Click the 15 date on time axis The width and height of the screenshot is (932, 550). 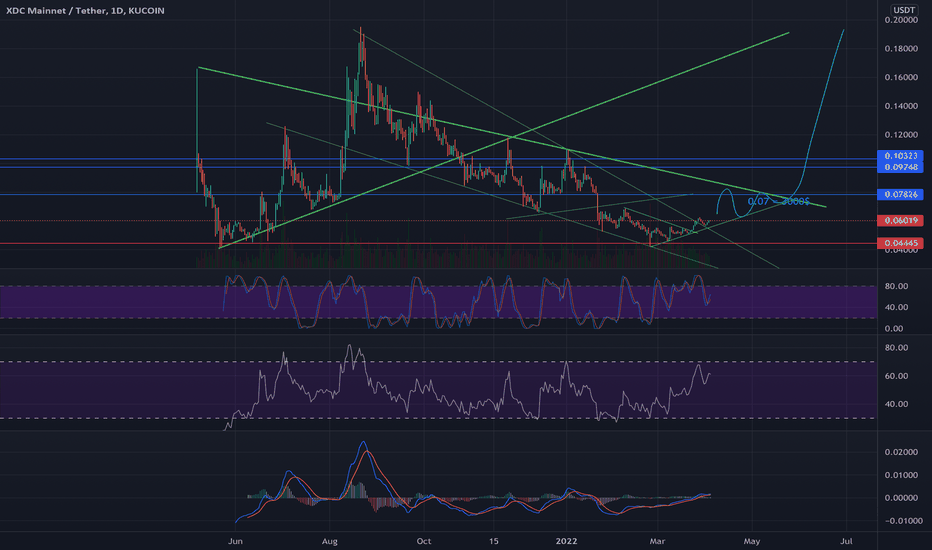pos(493,541)
